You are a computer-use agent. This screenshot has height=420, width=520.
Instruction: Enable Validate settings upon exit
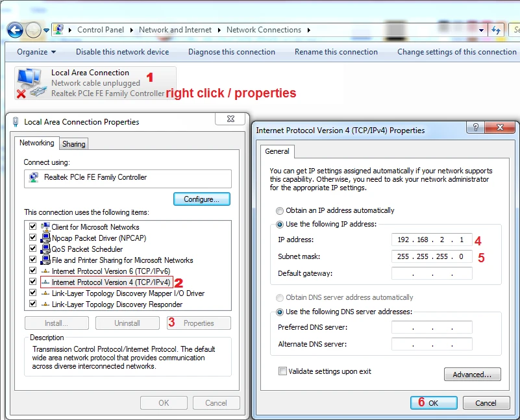282,371
